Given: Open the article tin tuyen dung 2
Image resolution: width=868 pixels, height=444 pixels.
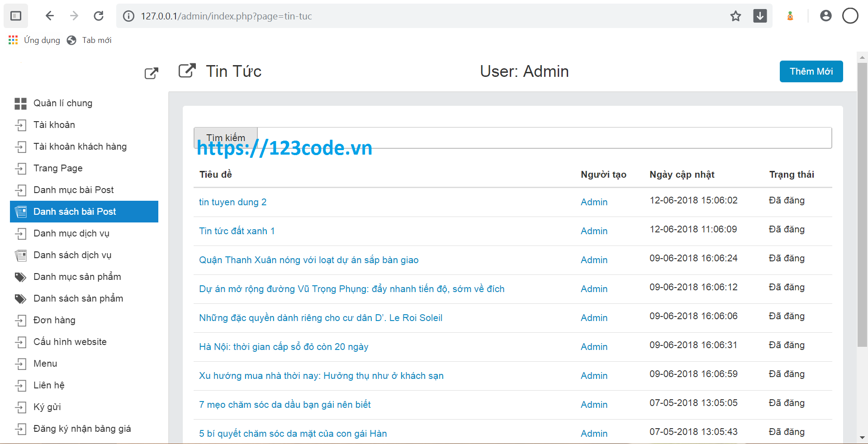Looking at the screenshot, I should (x=232, y=202).
